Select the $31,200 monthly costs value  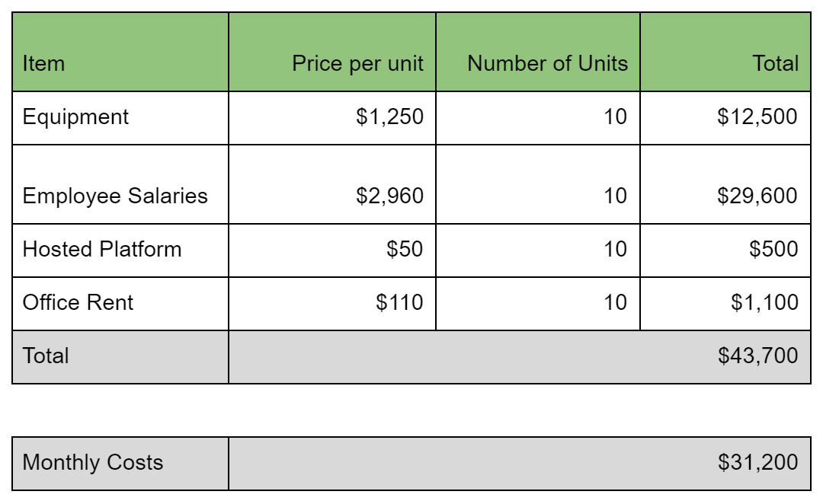pos(520,464)
